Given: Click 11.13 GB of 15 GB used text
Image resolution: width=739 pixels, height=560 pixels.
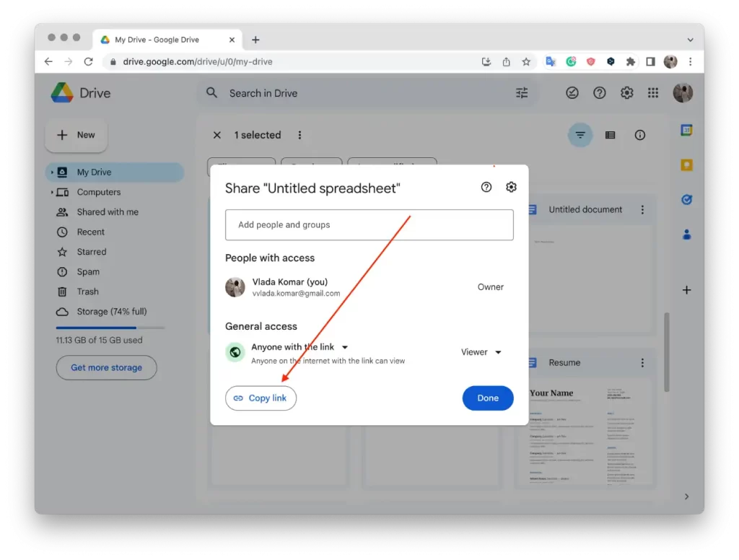Looking at the screenshot, I should 99,341.
